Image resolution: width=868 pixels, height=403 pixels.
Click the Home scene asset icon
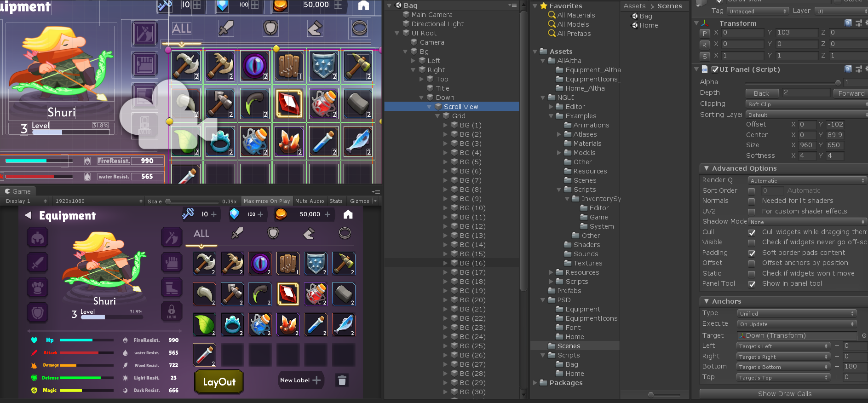(x=634, y=25)
